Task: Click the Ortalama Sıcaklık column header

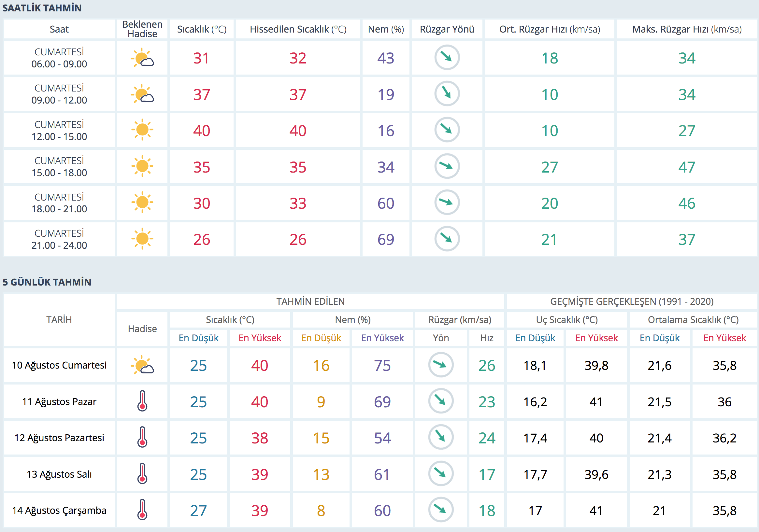Action: [693, 319]
